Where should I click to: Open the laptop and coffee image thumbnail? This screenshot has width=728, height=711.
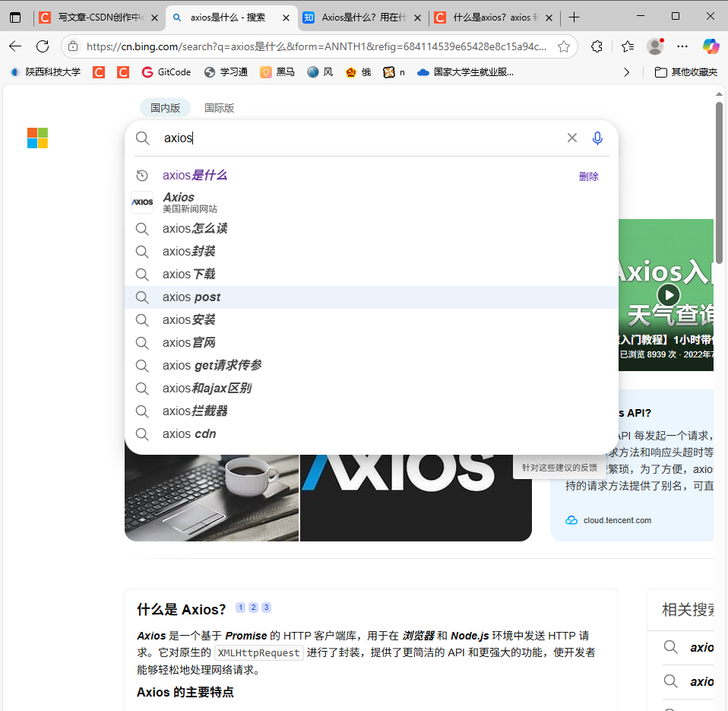click(212, 497)
